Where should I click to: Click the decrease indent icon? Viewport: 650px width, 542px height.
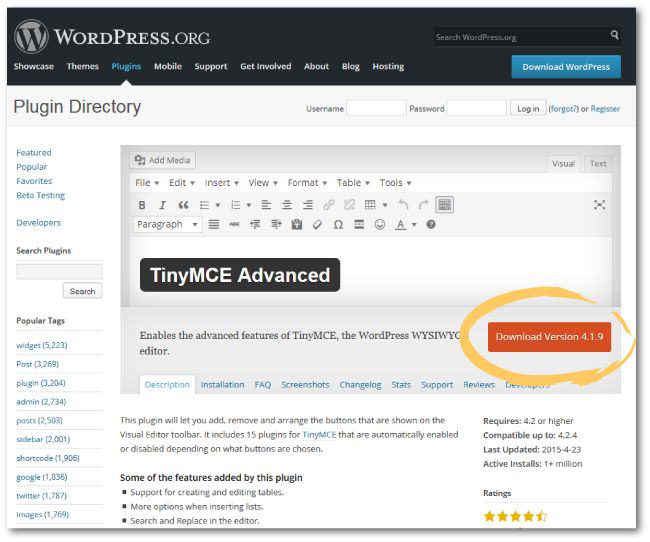pos(255,225)
